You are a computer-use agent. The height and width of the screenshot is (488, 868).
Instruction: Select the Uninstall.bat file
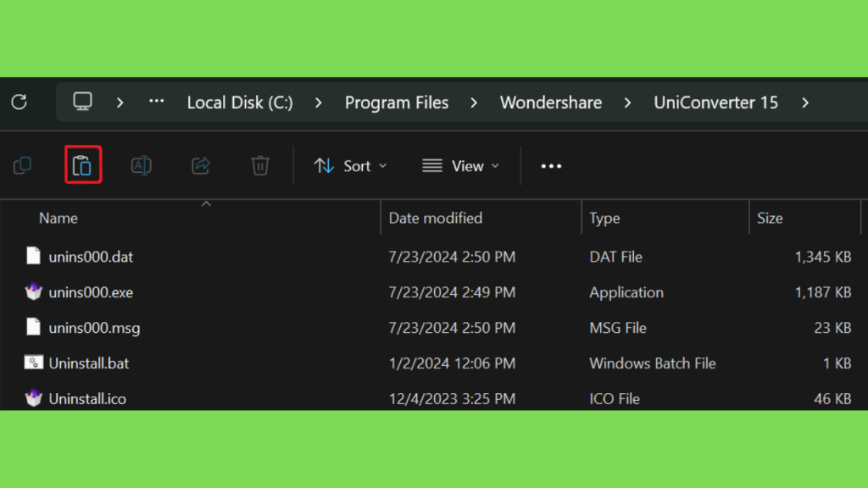point(88,363)
